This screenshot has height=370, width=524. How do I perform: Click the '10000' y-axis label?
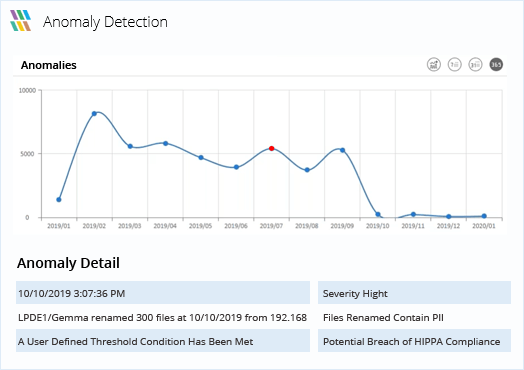(27, 91)
